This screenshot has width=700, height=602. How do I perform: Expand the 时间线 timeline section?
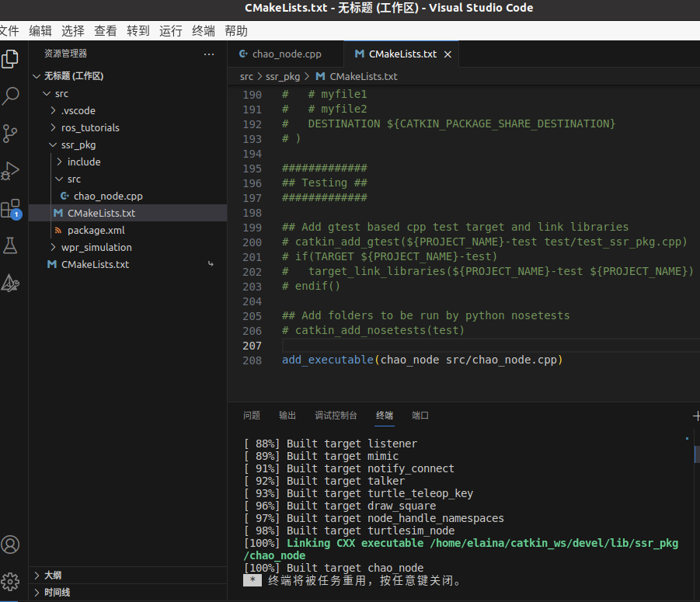tap(37, 593)
